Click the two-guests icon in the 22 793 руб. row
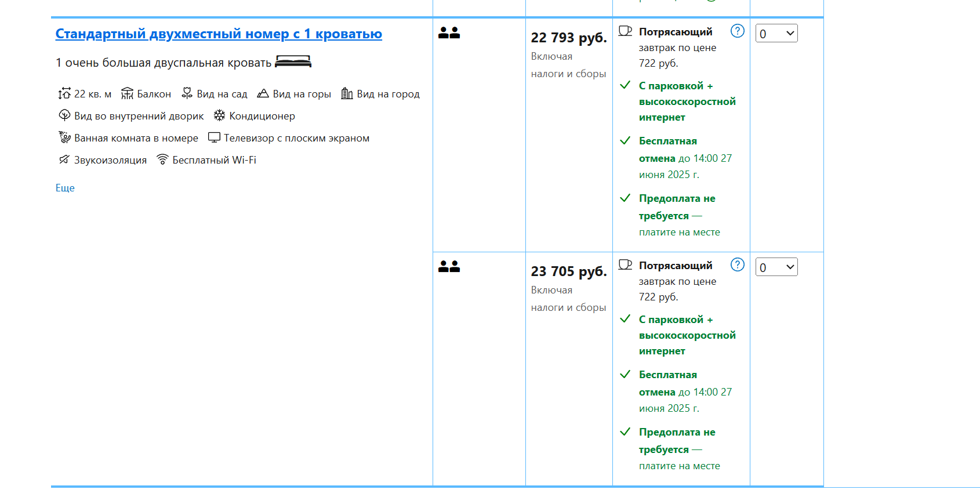 [449, 33]
